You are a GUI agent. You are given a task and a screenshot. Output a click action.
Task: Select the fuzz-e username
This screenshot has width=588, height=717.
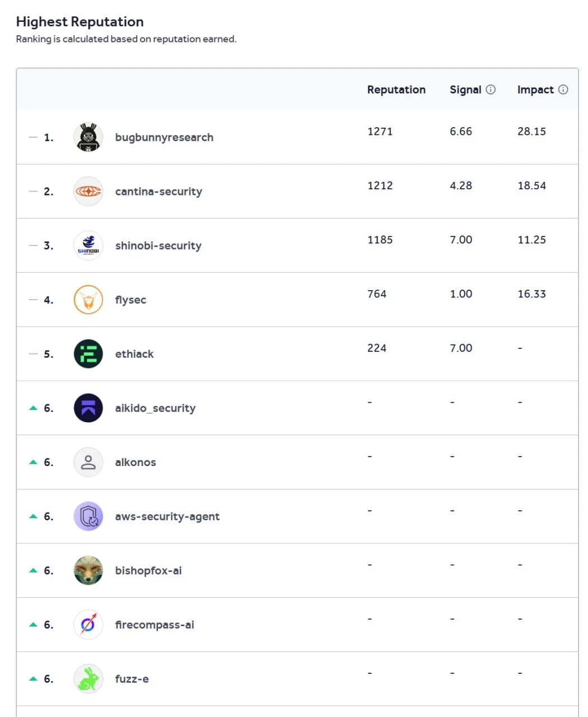(132, 679)
